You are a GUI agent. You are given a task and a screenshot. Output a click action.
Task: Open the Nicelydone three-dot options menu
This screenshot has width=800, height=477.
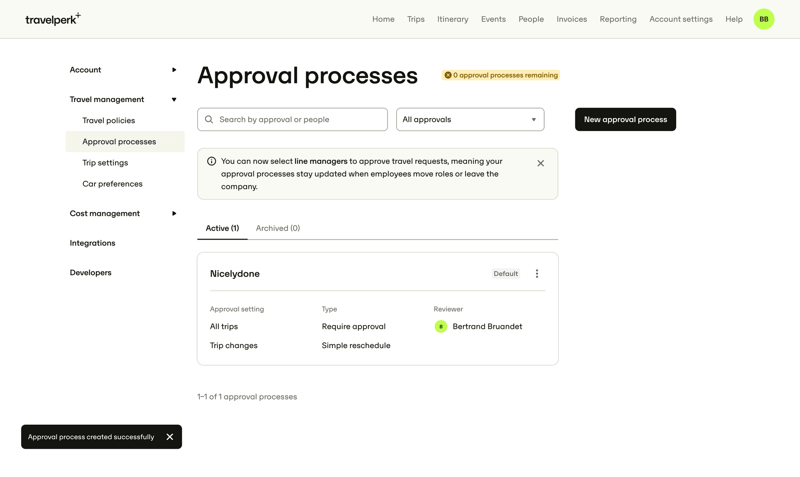537,274
